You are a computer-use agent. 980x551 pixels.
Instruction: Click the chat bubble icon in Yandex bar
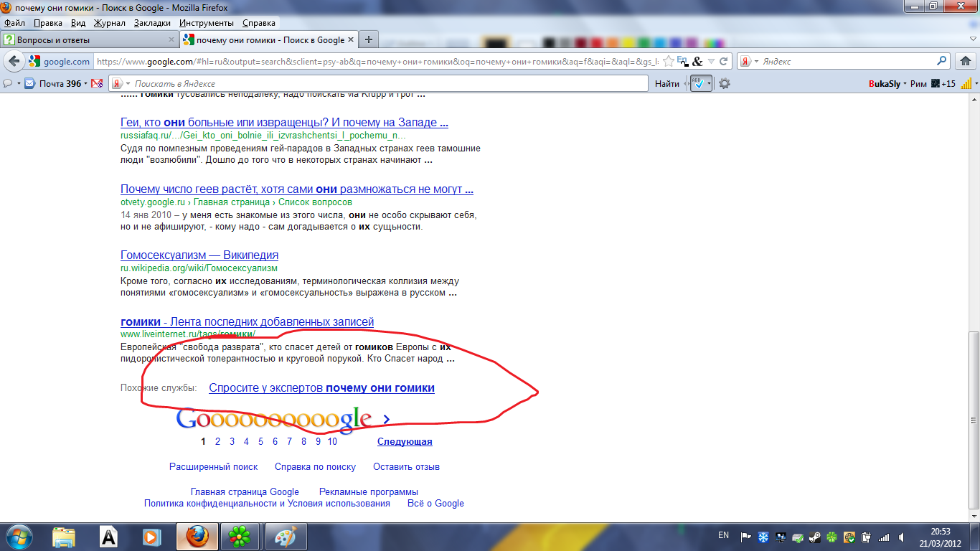click(x=8, y=84)
